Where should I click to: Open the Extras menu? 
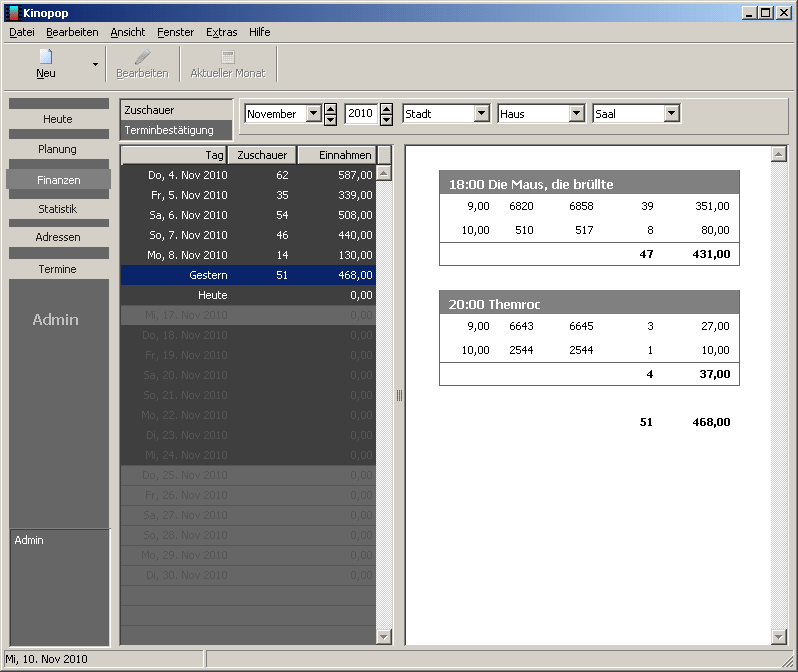tap(221, 32)
